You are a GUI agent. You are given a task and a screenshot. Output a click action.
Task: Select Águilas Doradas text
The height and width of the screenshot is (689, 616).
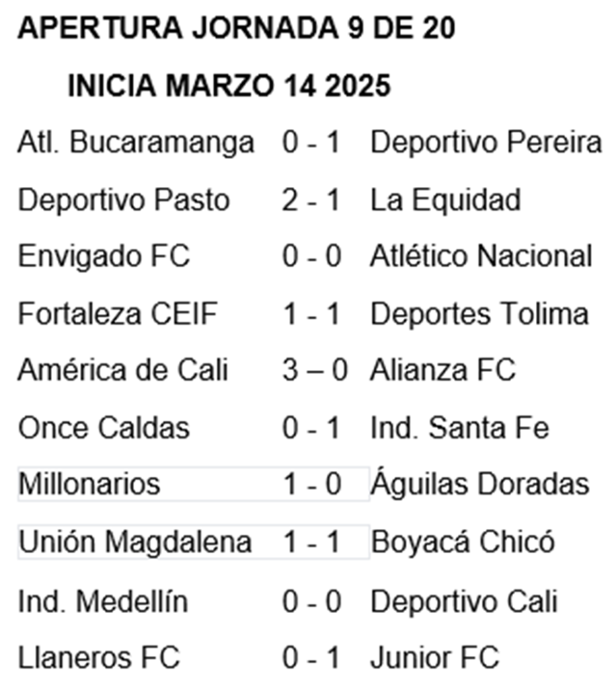(480, 484)
